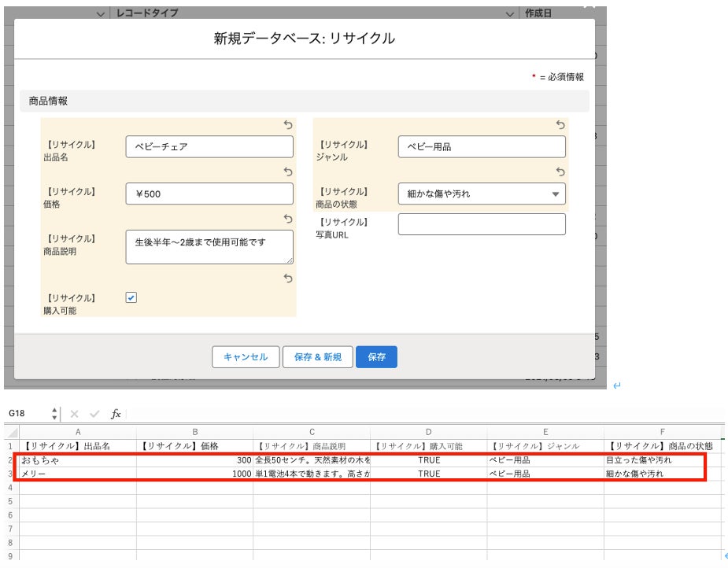
Task: Select Excel column B header
Action: (x=195, y=432)
